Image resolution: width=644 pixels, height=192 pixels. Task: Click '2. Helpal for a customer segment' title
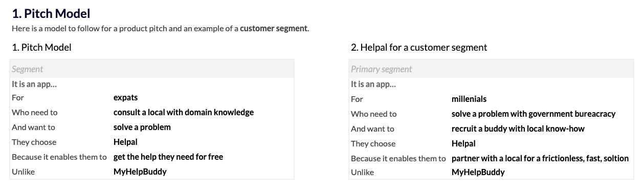[419, 47]
